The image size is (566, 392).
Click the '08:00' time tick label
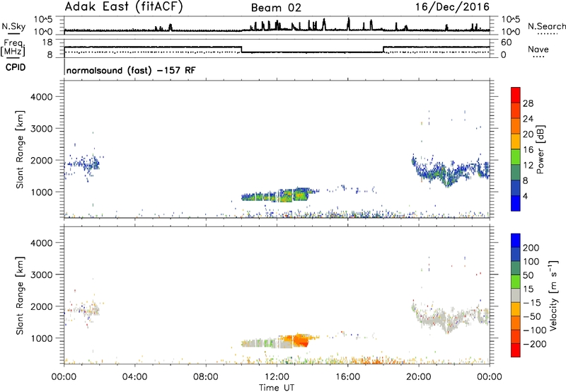tap(206, 377)
